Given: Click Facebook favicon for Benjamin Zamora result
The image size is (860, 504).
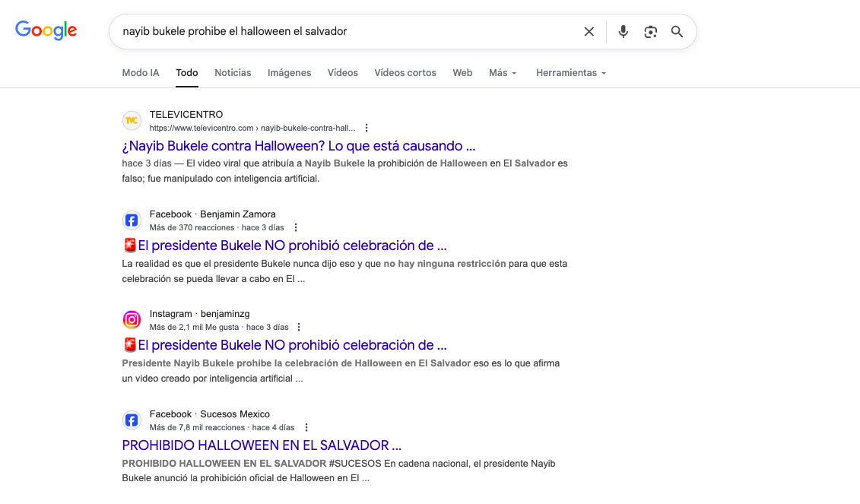Looking at the screenshot, I should click(132, 220).
